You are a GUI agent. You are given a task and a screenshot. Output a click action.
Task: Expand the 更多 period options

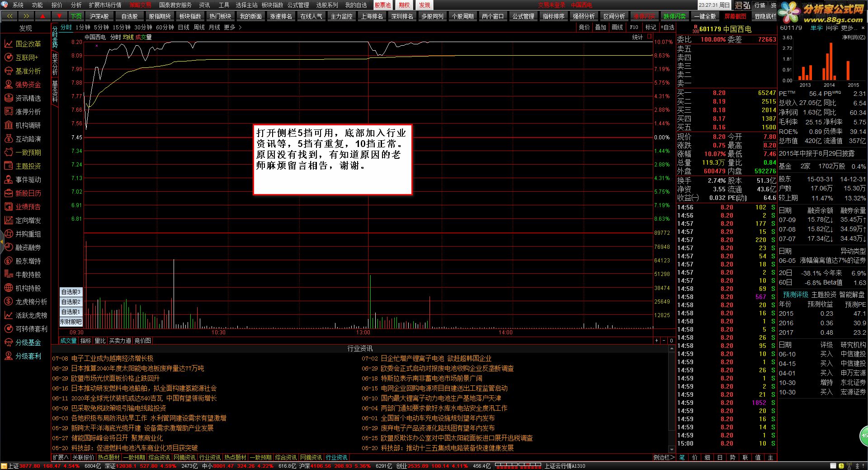click(233, 28)
